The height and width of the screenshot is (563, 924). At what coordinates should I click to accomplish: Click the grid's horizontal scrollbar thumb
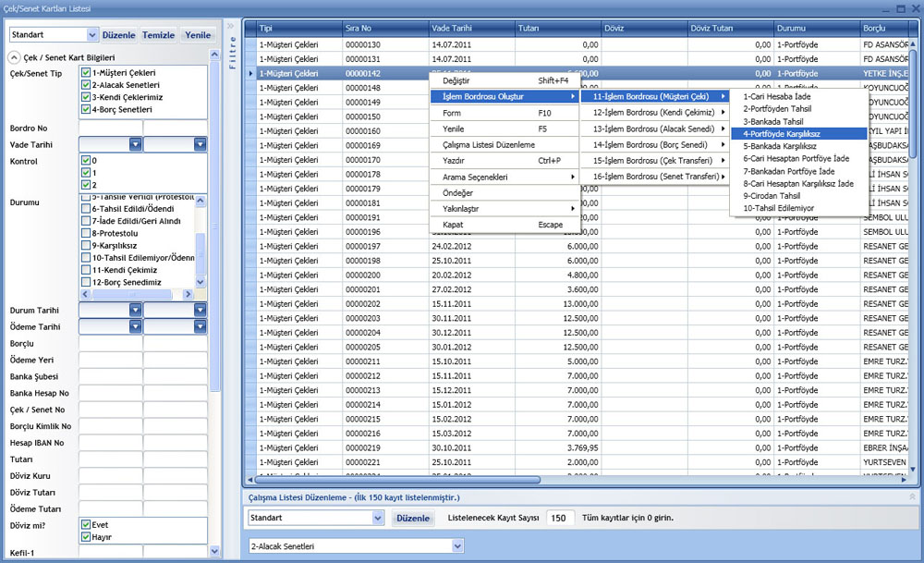[397, 480]
